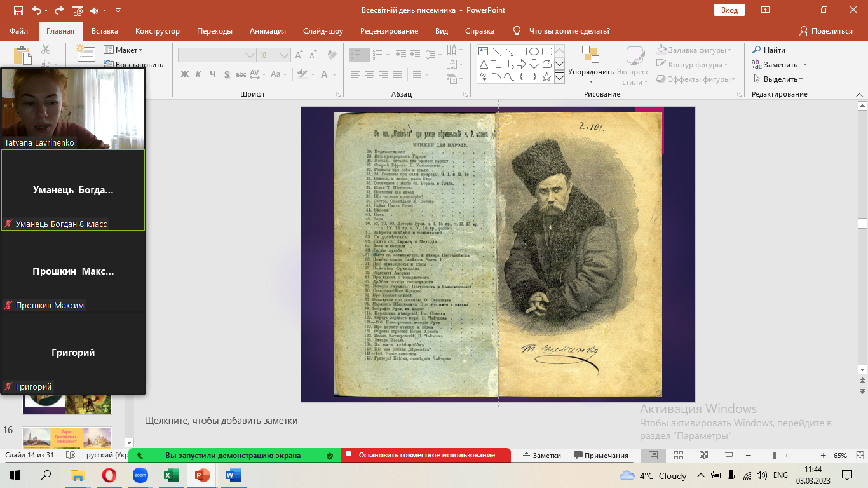
Task: Undo the last action
Action: click(36, 10)
